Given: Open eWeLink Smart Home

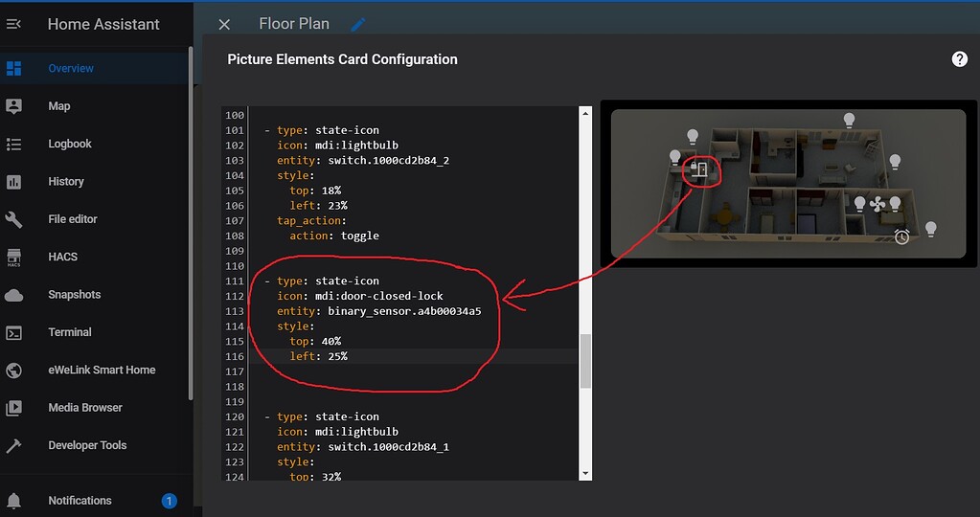Looking at the screenshot, I should pos(102,370).
